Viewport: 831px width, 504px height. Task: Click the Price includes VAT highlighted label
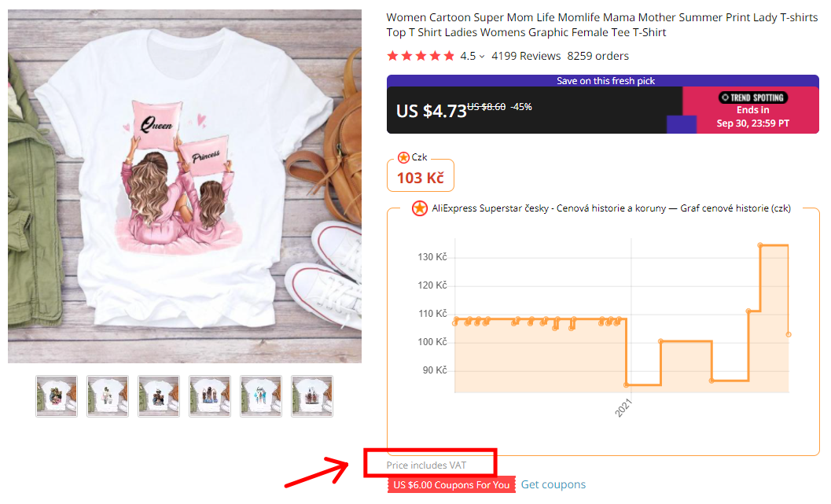tap(428, 464)
